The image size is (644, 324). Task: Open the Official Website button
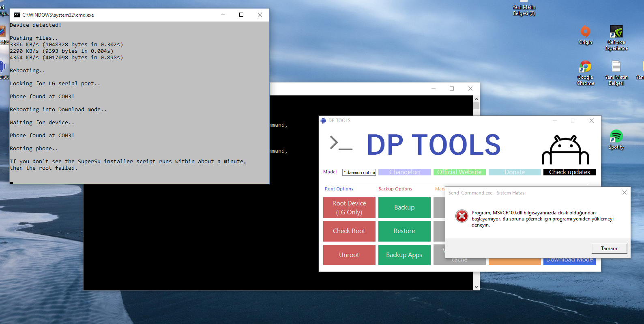click(x=459, y=172)
